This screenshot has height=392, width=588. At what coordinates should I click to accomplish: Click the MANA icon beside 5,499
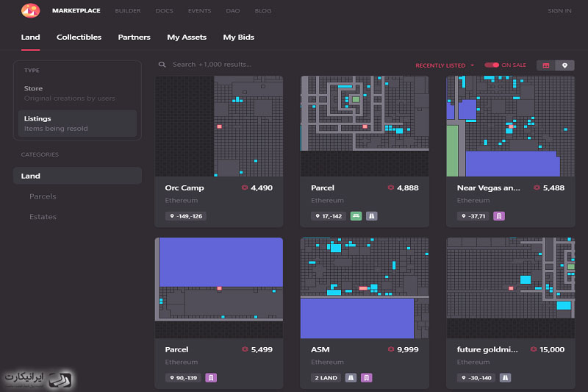[x=245, y=349]
